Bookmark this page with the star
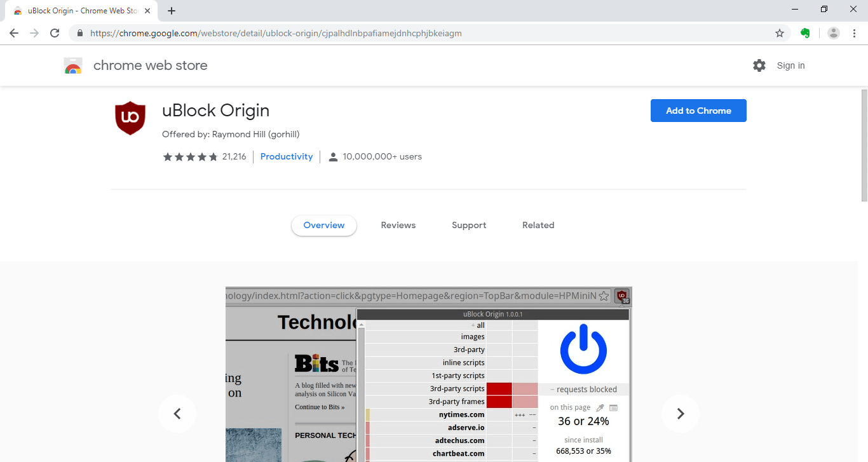Viewport: 868px width, 462px height. [x=780, y=33]
